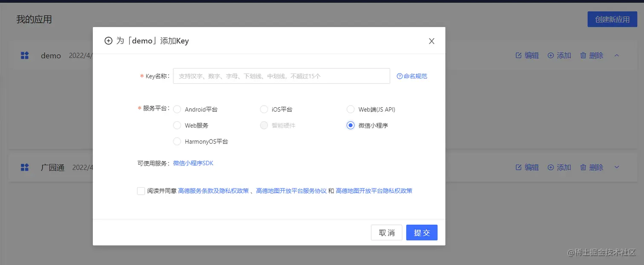
Task: Open the 命名规范 naming rules help link
Action: coord(412,76)
